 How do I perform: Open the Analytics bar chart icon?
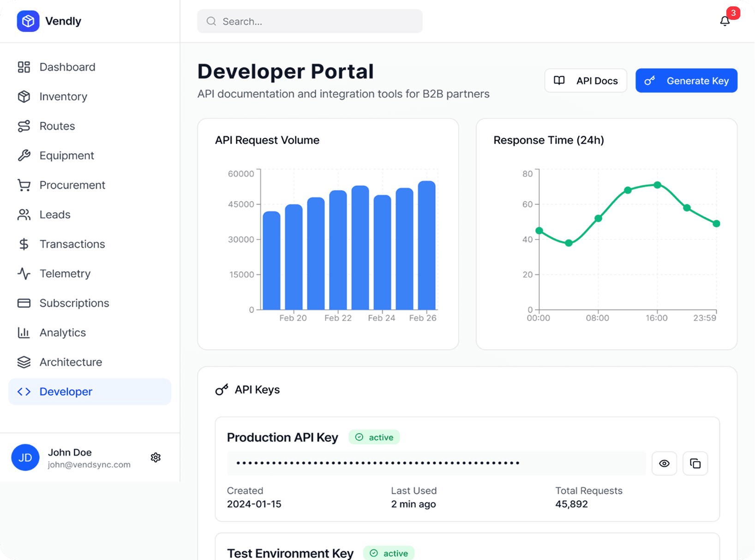25,333
